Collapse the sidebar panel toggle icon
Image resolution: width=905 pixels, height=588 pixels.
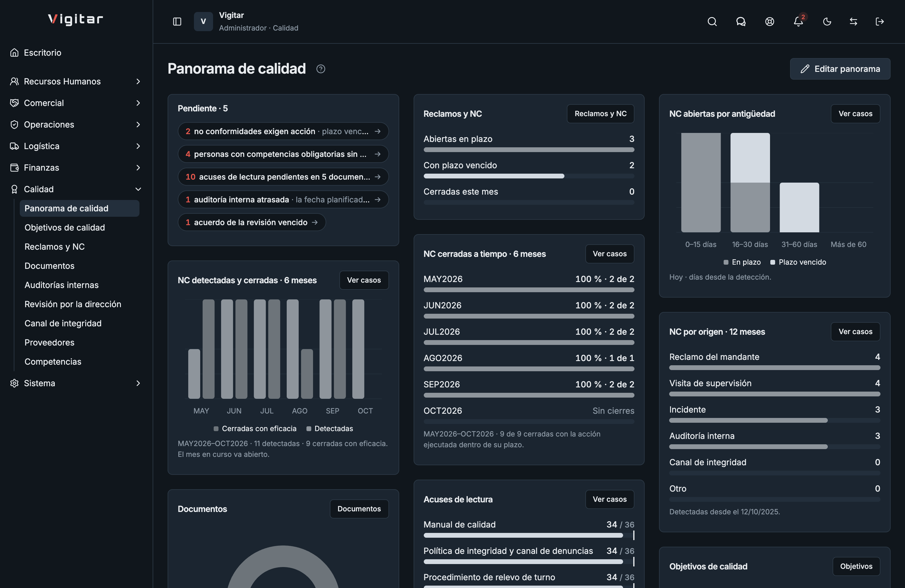(x=177, y=22)
